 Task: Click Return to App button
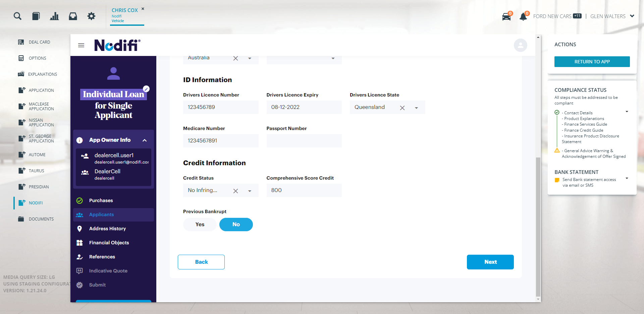(592, 62)
